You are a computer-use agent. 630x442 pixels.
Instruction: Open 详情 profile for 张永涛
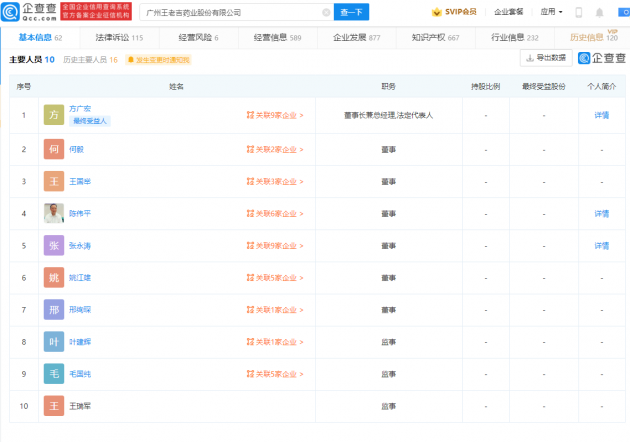[x=601, y=246]
